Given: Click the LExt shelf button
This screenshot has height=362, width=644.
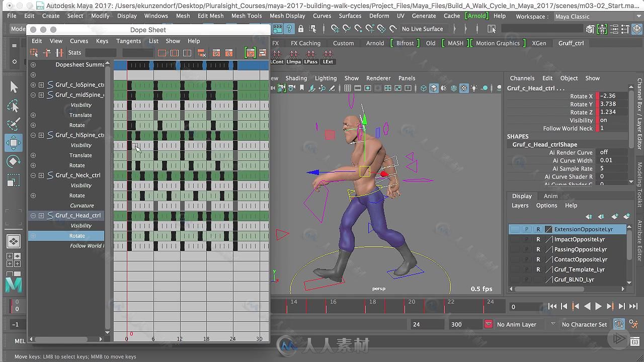Looking at the screenshot, I should pyautogui.click(x=328, y=57).
